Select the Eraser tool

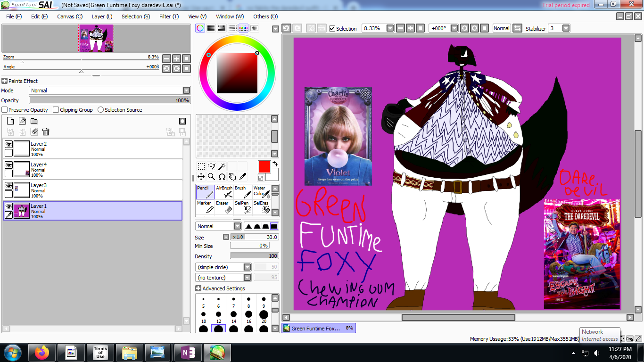tap(223, 207)
